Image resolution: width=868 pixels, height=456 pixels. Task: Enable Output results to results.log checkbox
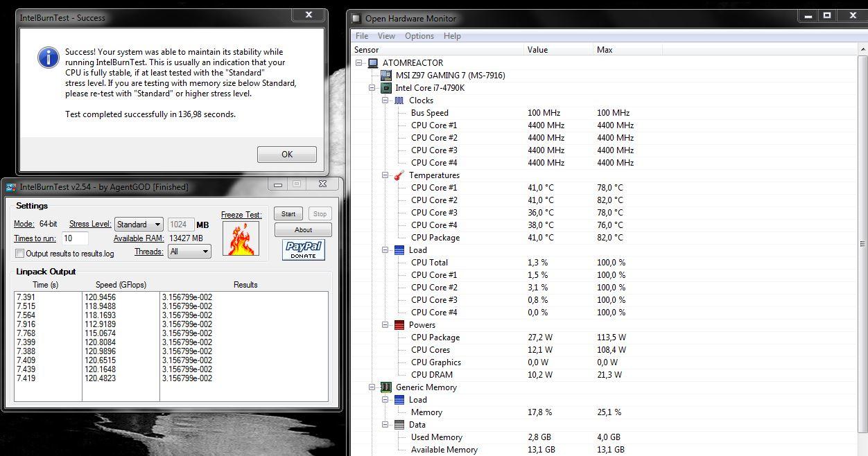pos(19,254)
